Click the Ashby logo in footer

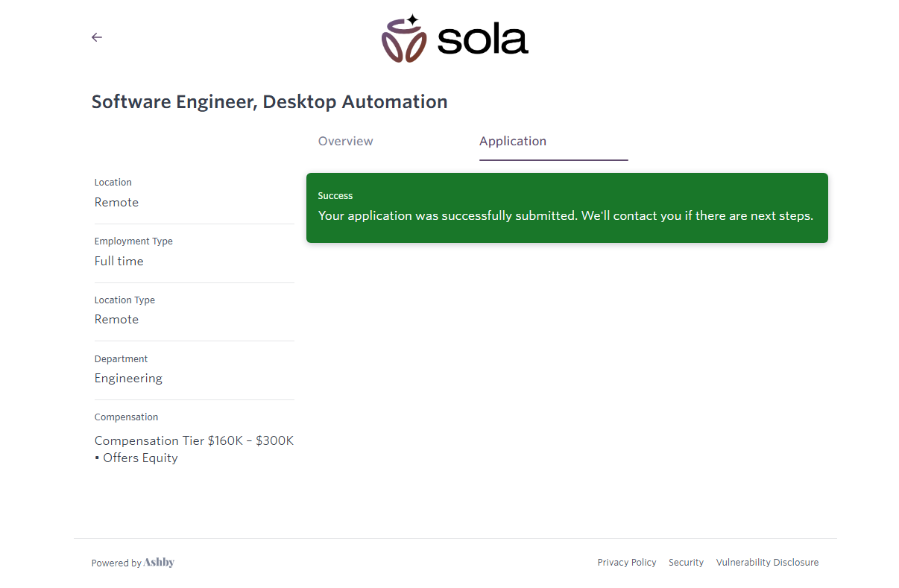tap(159, 563)
